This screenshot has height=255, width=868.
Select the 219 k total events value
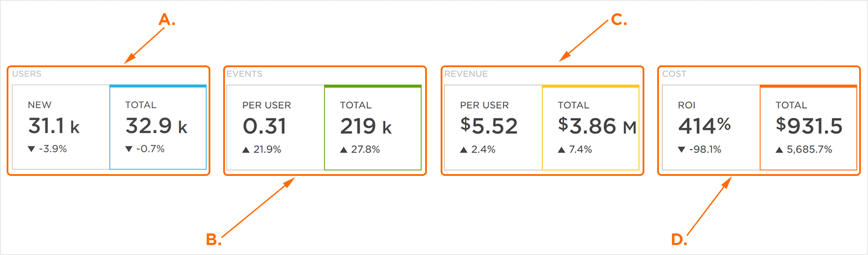click(366, 126)
